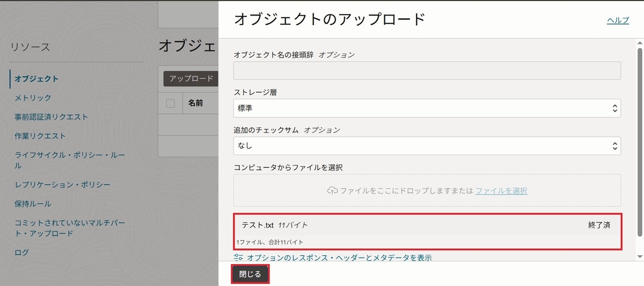This screenshot has height=286, width=644.
Task: Open the ストレージ層 dropdown showing 標準
Action: [x=427, y=108]
